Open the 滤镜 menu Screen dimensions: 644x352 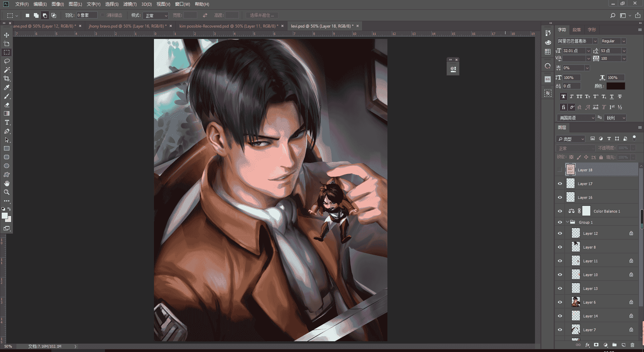[x=130, y=4]
